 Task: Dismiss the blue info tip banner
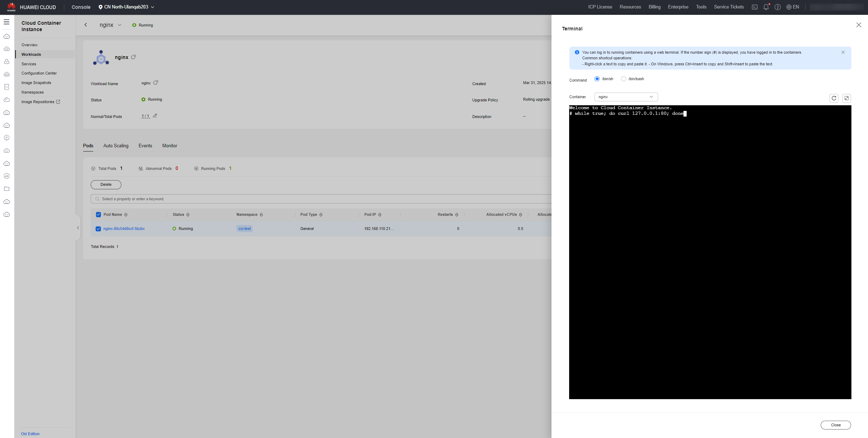click(843, 52)
